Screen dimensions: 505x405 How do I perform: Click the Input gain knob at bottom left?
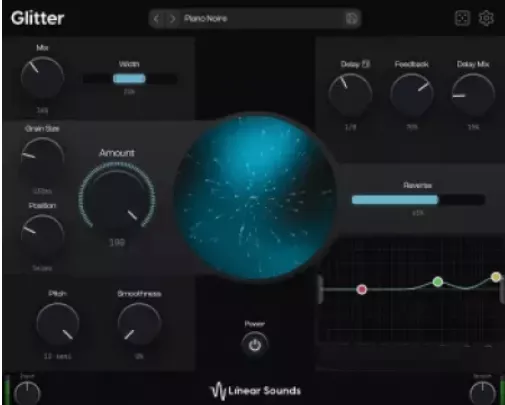pyautogui.click(x=27, y=393)
